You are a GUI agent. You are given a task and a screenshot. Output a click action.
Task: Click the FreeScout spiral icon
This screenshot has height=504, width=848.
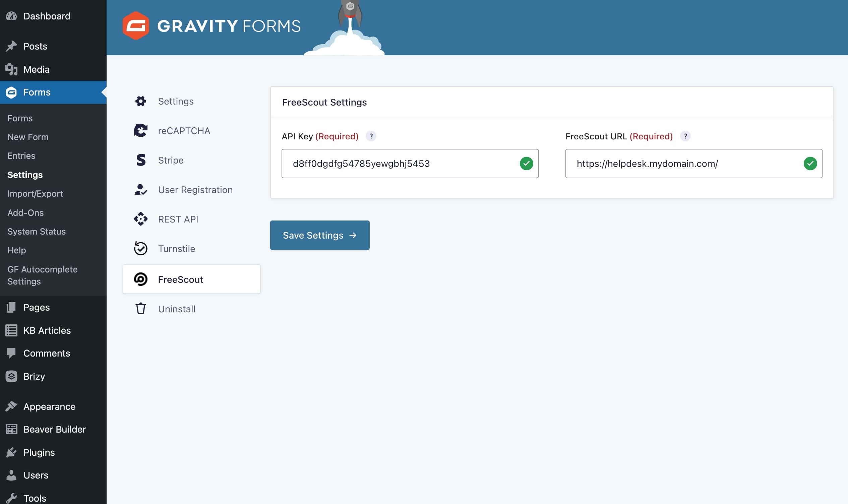point(140,279)
